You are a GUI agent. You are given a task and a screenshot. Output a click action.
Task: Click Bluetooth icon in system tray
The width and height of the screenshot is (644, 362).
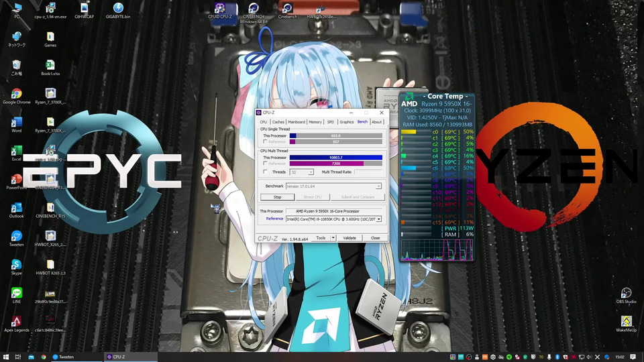click(557, 357)
